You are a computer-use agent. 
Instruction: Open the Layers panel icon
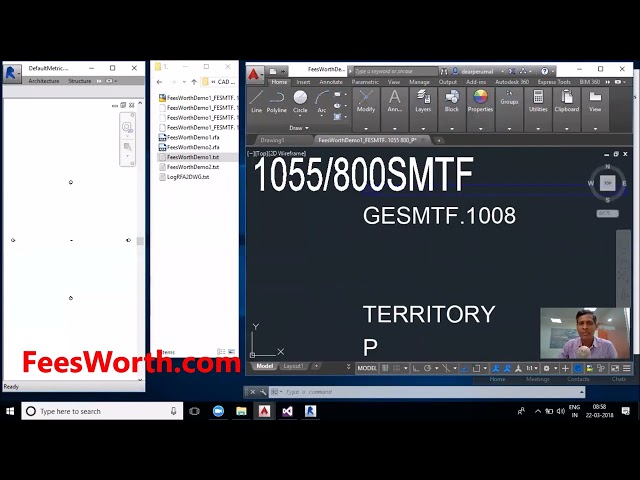click(423, 101)
